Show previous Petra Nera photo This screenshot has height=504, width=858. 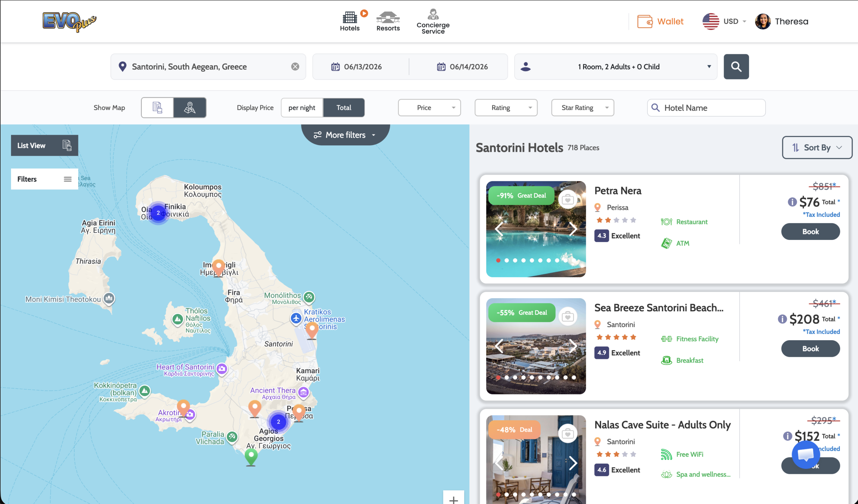tap(499, 229)
